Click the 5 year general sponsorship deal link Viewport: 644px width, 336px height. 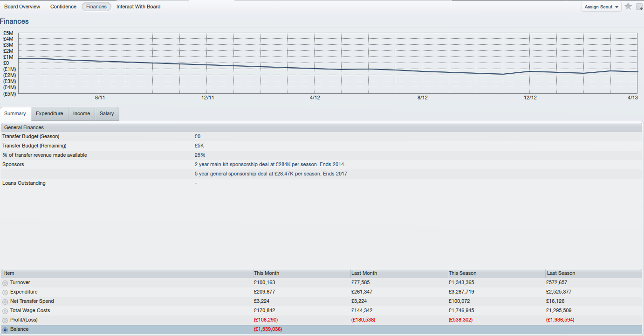click(x=271, y=174)
